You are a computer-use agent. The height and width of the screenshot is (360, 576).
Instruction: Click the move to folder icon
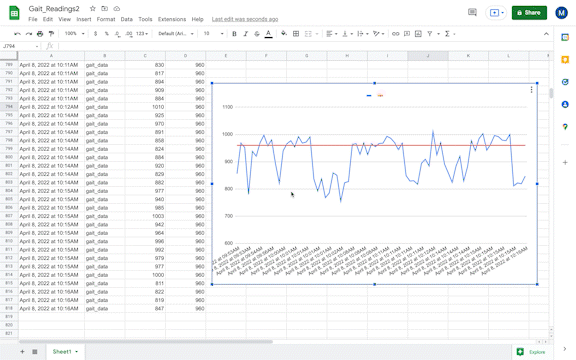coord(104,8)
